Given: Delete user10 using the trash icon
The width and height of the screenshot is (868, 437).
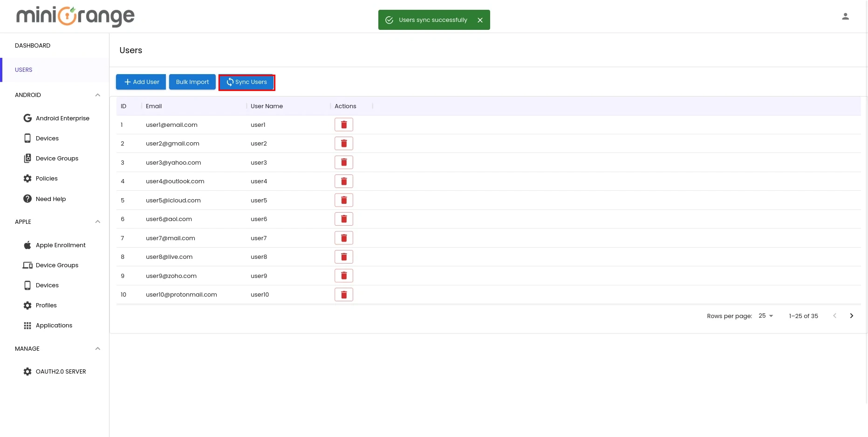Looking at the screenshot, I should [x=344, y=294].
